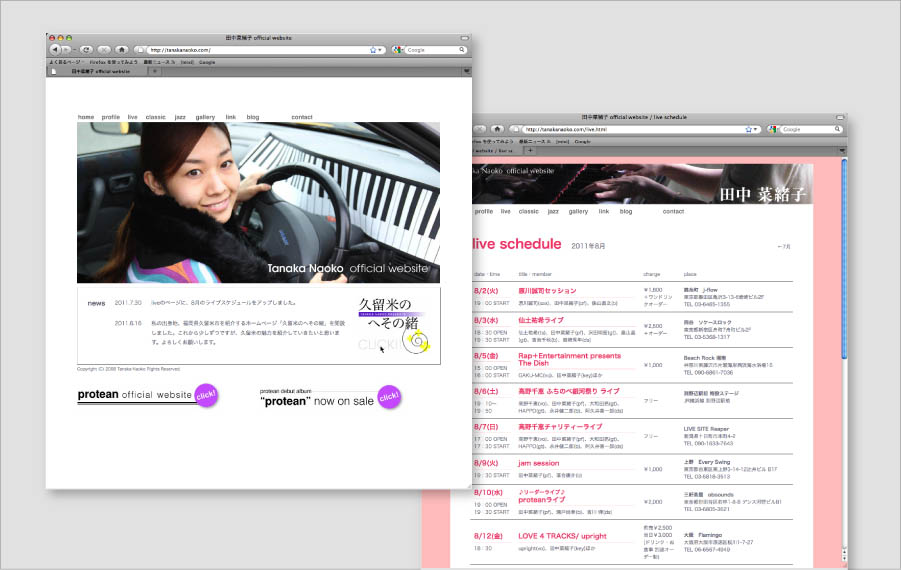Open the live menu link on homepage
This screenshot has width=901, height=570.
133,117
